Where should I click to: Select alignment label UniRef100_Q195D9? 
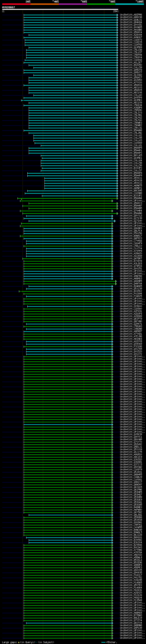pos(131,47)
